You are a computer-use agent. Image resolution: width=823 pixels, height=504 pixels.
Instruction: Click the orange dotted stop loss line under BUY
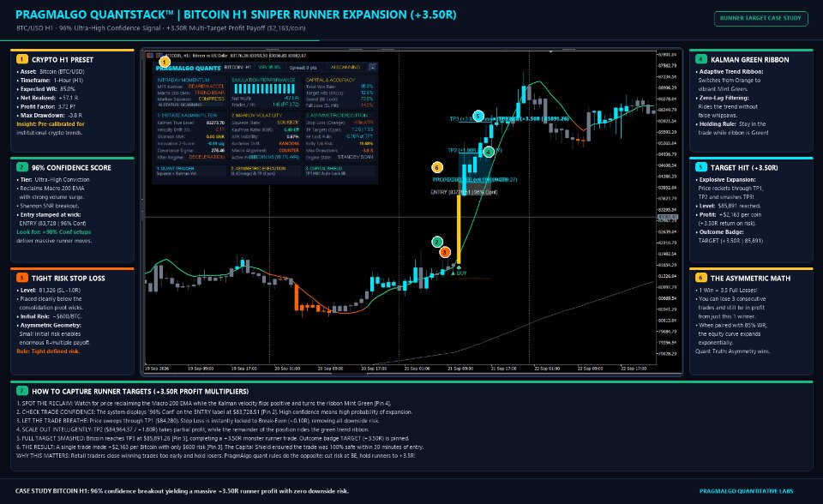474,279
